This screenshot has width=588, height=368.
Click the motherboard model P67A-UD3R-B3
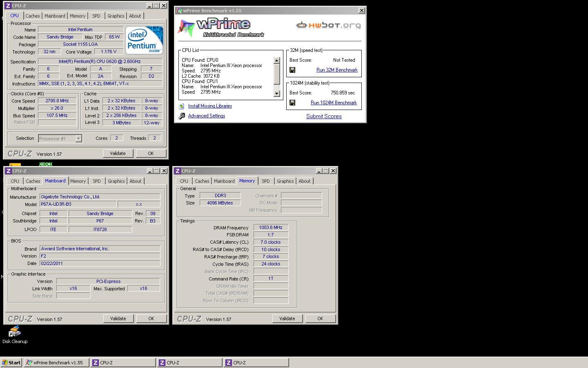click(78, 204)
